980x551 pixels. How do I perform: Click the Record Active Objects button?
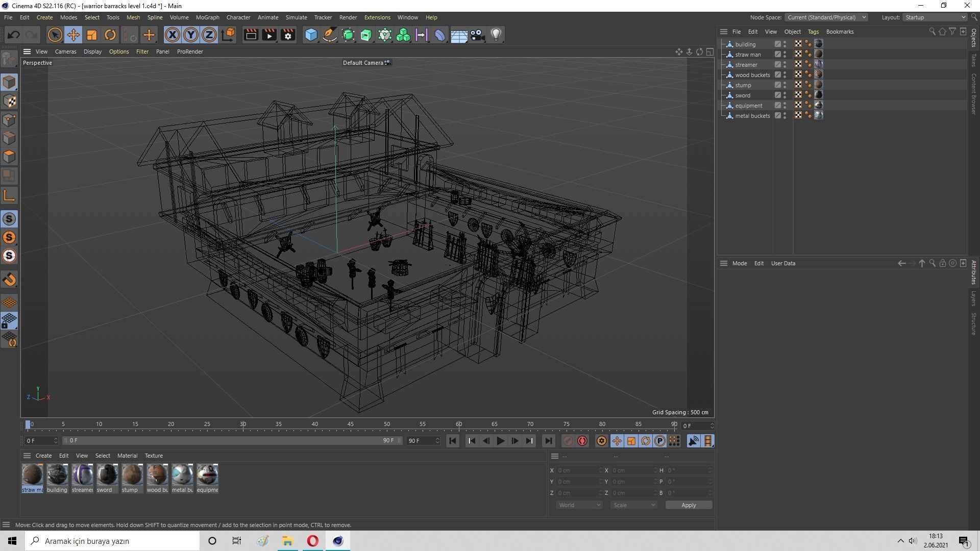point(568,441)
